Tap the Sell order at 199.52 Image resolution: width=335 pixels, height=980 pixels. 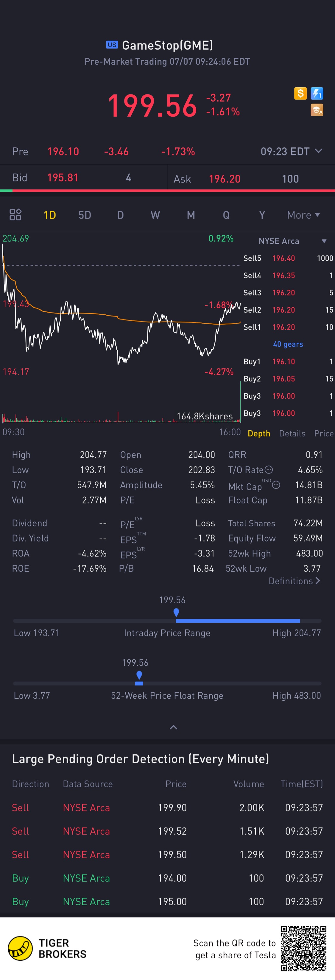(x=167, y=831)
